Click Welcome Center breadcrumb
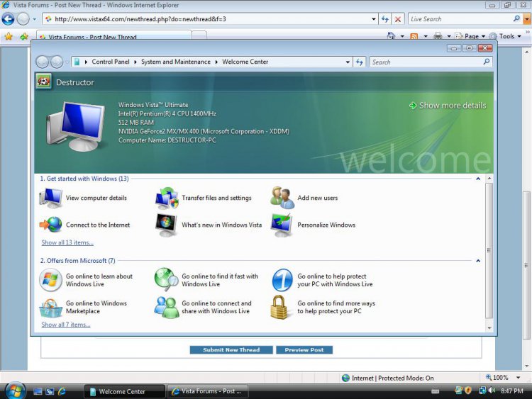Screen dimensions: 532x399 (x=245, y=62)
